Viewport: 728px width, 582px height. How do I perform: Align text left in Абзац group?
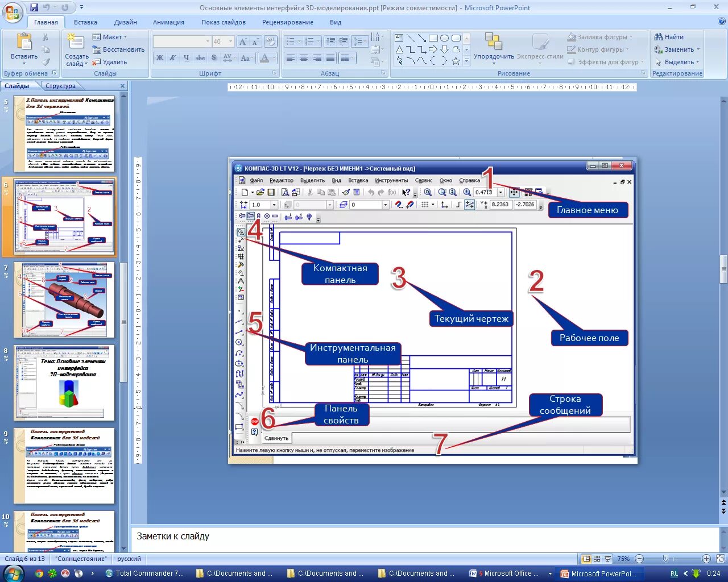point(290,58)
